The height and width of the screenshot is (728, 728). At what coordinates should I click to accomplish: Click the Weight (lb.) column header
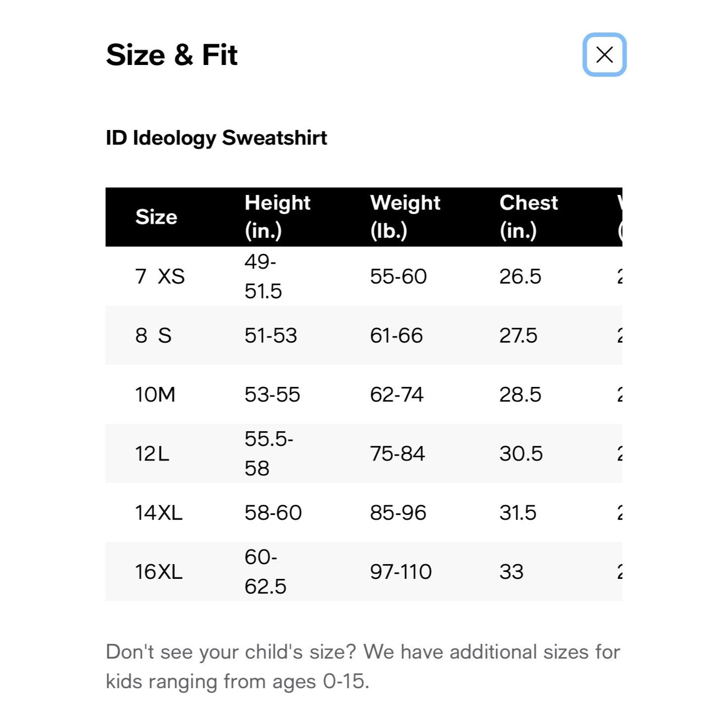(x=405, y=217)
